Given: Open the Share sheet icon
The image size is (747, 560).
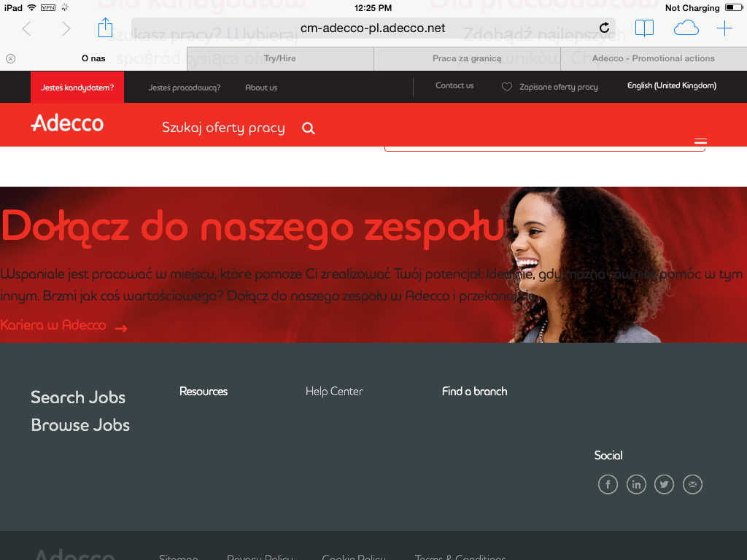Looking at the screenshot, I should 105,28.
